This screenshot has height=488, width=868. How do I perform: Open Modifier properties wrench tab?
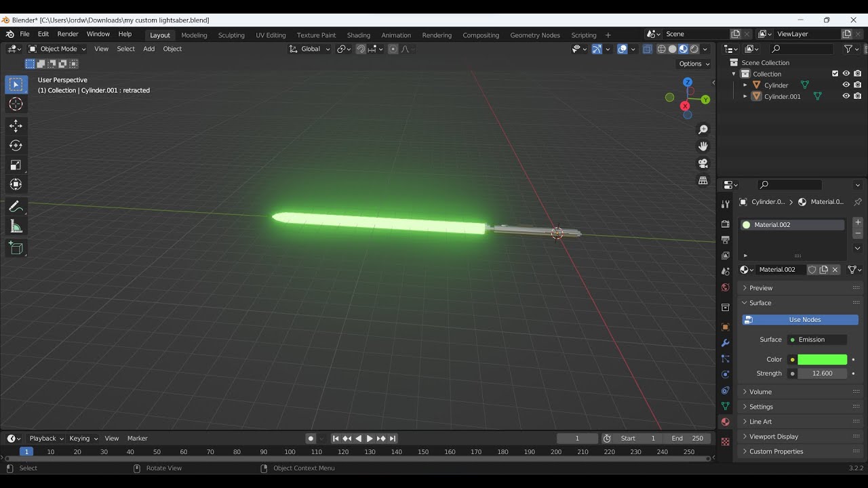pos(726,343)
